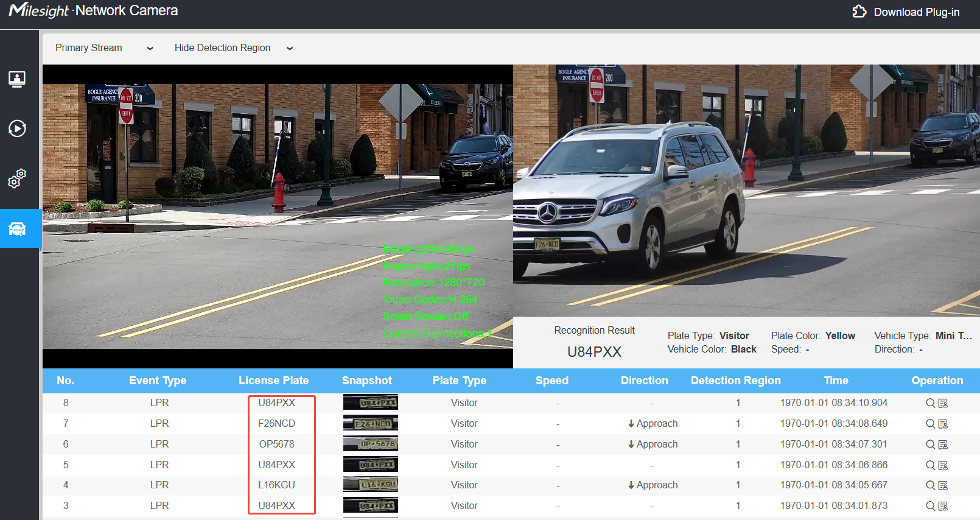Open the Settings gears sidebar icon

point(17,178)
